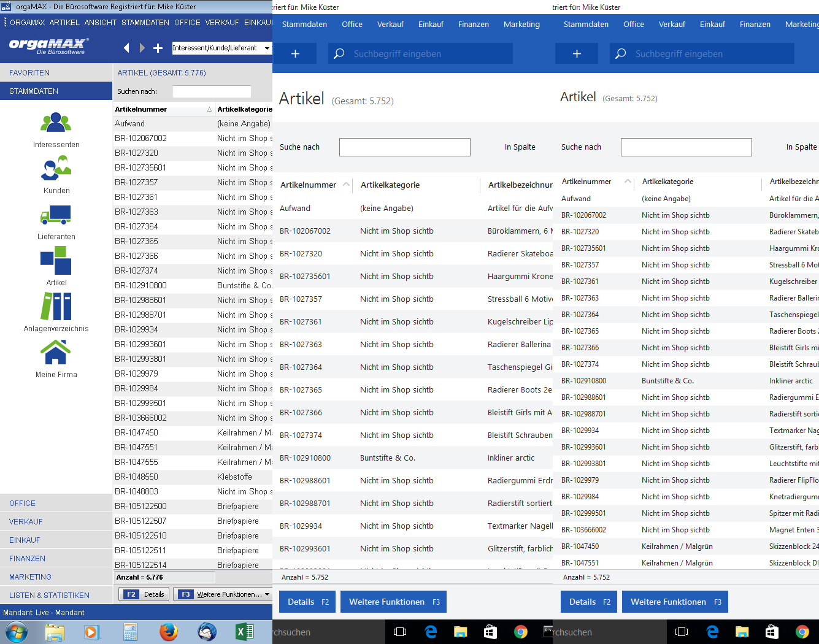
Task: Click Weitere Funktionen F3 in the right window
Action: (x=675, y=602)
